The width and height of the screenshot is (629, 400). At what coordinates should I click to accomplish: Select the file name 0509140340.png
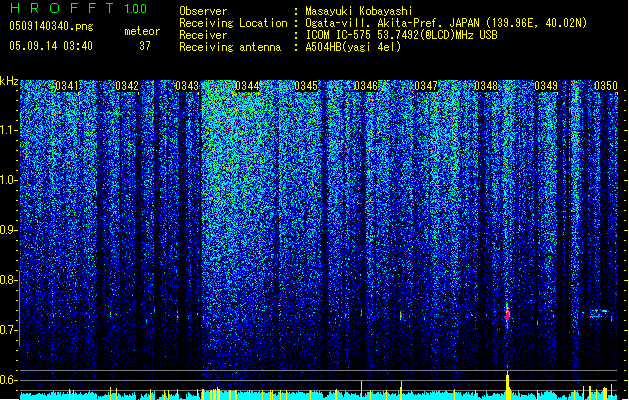pos(51,26)
